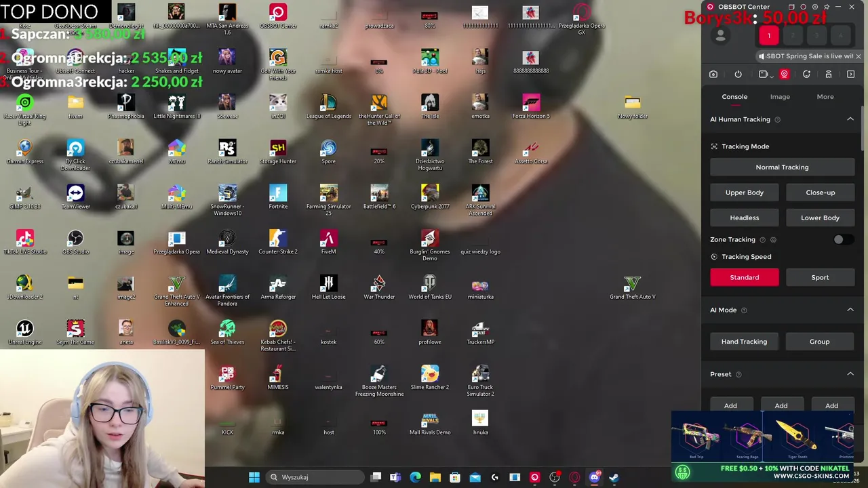The height and width of the screenshot is (488, 868).
Task: Select Normal Tracking mode
Action: coord(782,167)
